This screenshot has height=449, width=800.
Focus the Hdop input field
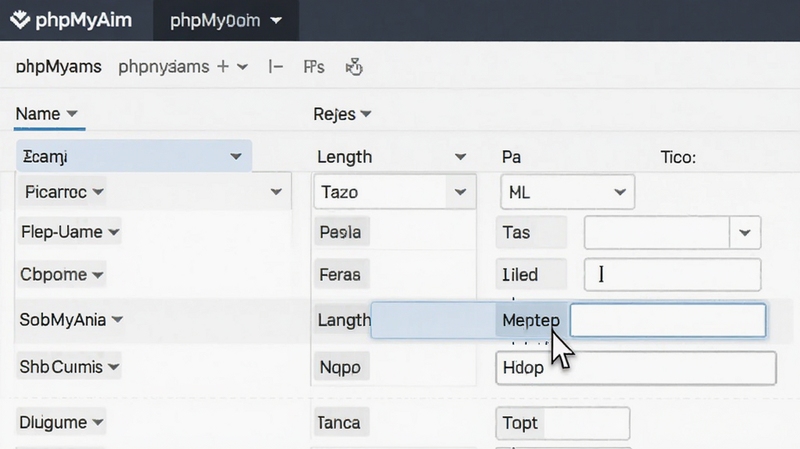(636, 367)
